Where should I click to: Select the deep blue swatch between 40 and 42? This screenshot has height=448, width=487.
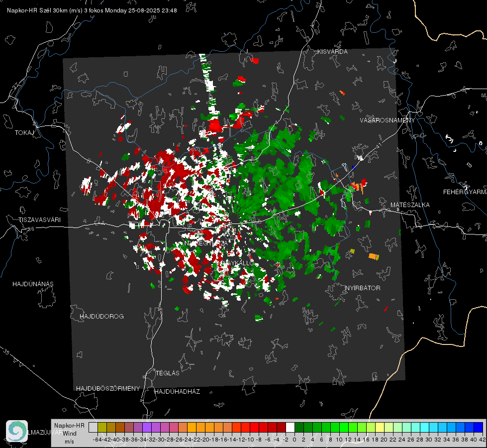479,427
